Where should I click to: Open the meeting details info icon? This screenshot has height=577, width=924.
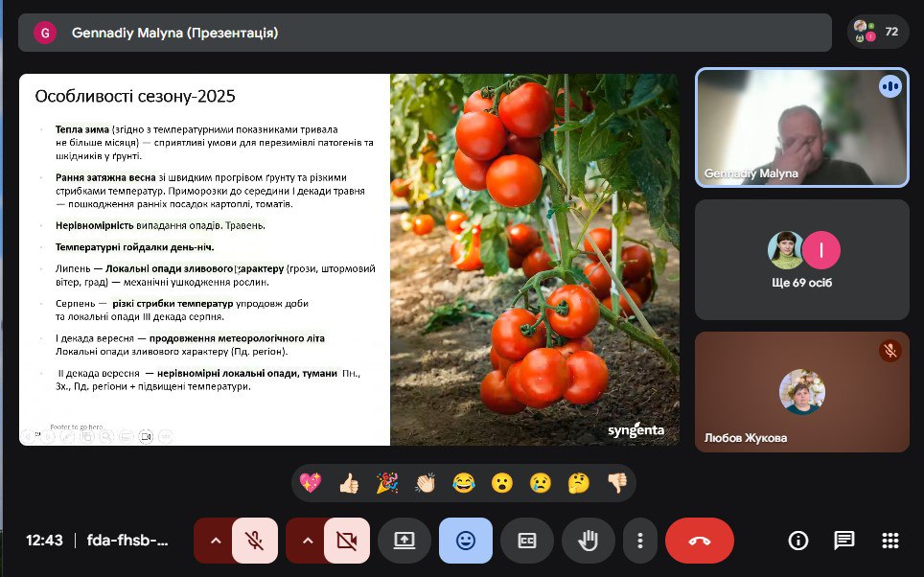(x=797, y=541)
